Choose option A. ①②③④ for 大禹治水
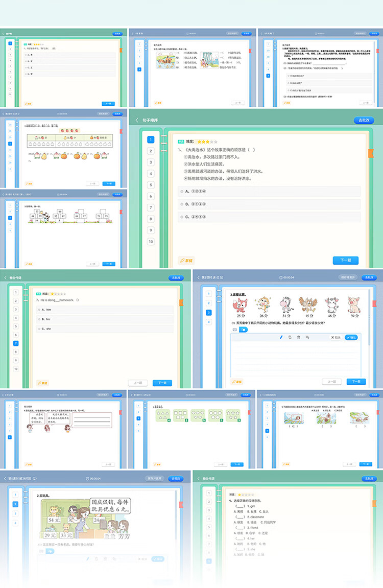This screenshot has width=383, height=588. pos(269,191)
